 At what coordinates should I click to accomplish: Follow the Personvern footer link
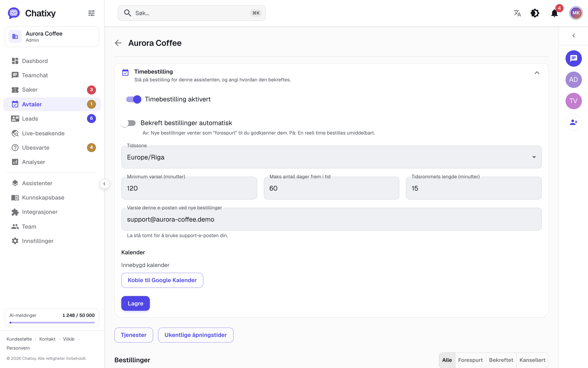[x=18, y=348]
